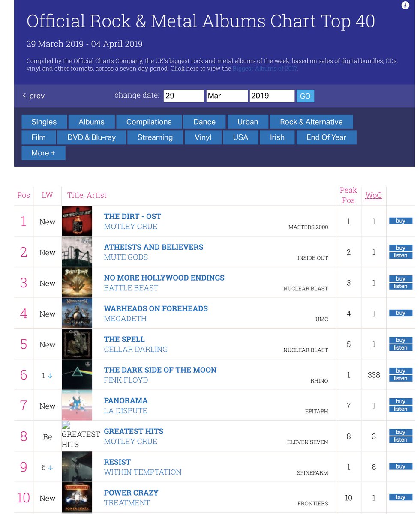The height and width of the screenshot is (514, 420).
Task: Open the USA chart tab
Action: coord(240,137)
